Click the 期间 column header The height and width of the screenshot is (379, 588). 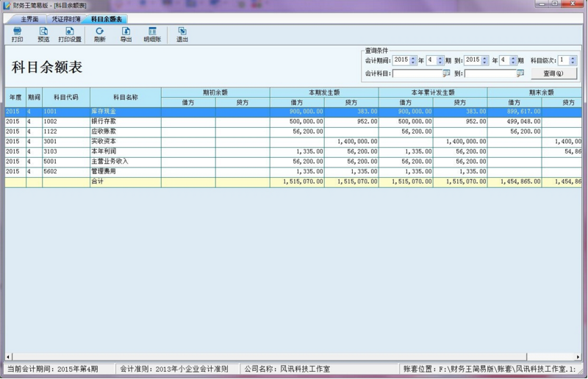pyautogui.click(x=34, y=98)
